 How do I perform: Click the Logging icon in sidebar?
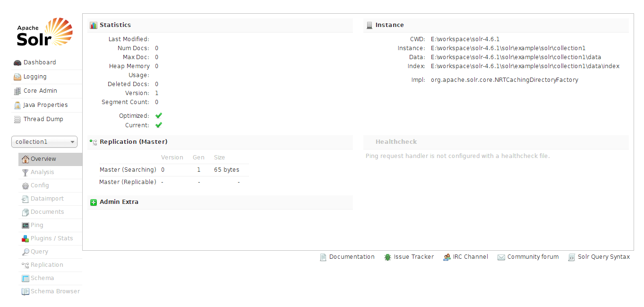[x=17, y=77]
